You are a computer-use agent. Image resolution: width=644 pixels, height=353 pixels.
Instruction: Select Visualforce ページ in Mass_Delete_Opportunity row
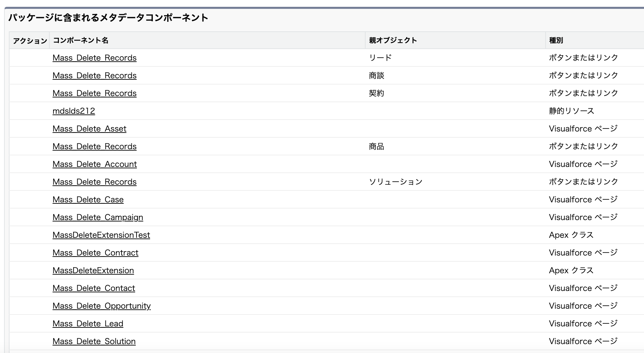pyautogui.click(x=583, y=306)
